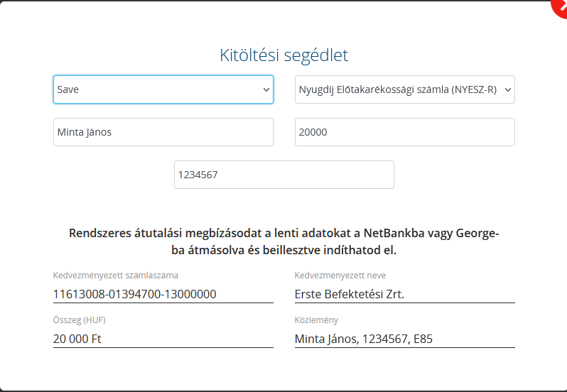
Task: Select the input field containing 1234567
Action: click(x=283, y=175)
